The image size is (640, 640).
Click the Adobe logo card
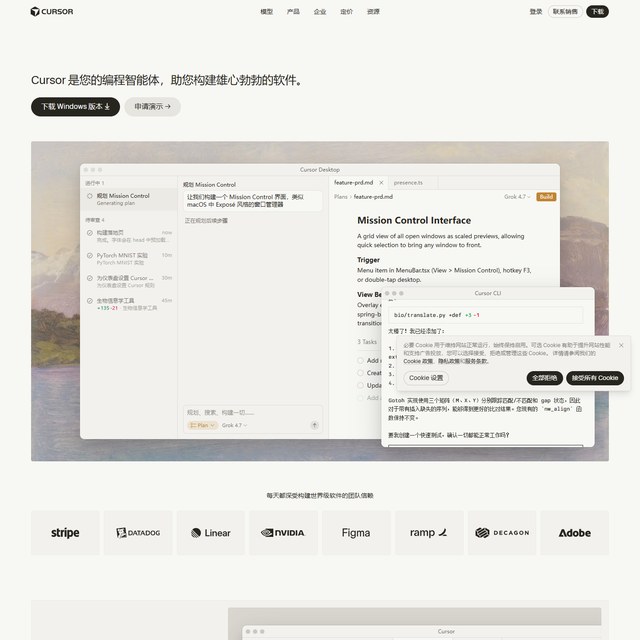pyautogui.click(x=575, y=533)
